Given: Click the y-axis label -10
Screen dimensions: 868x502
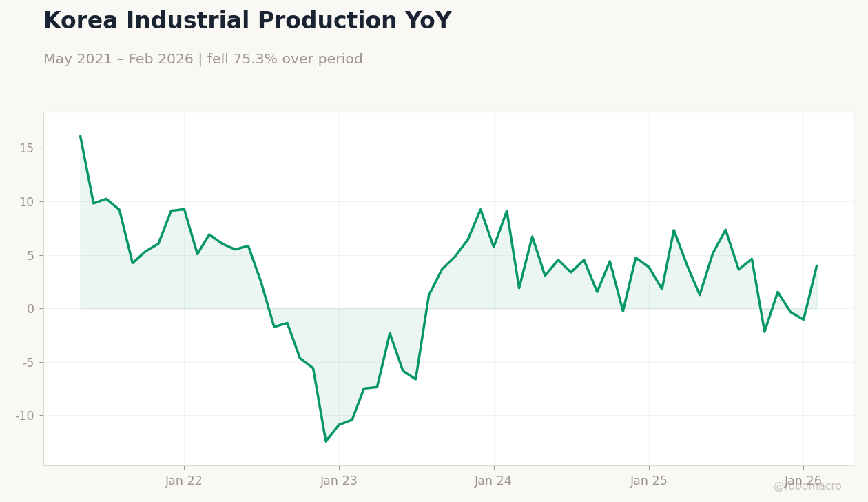Looking at the screenshot, I should point(25,416).
